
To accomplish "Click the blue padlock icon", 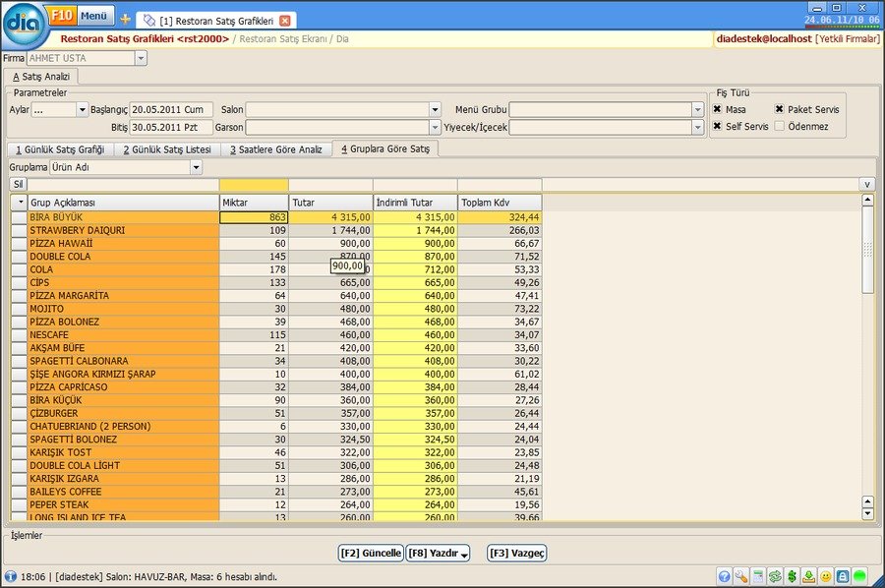I will (843, 576).
